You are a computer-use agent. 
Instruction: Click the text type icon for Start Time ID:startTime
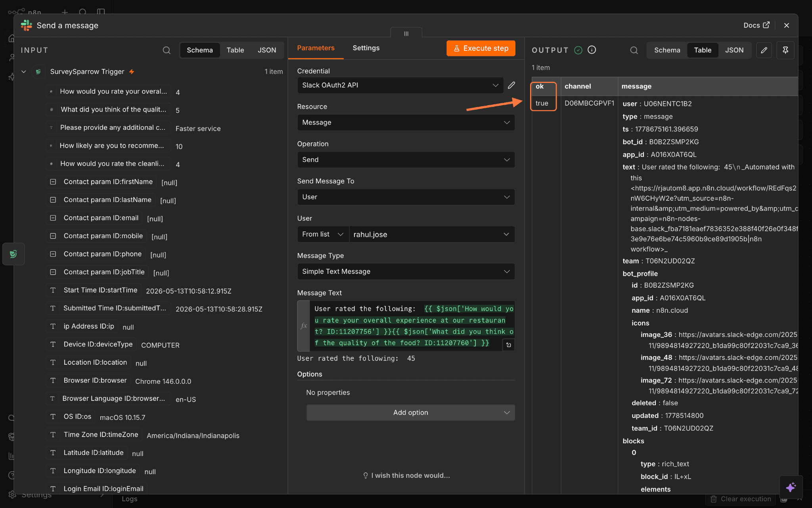click(x=53, y=290)
